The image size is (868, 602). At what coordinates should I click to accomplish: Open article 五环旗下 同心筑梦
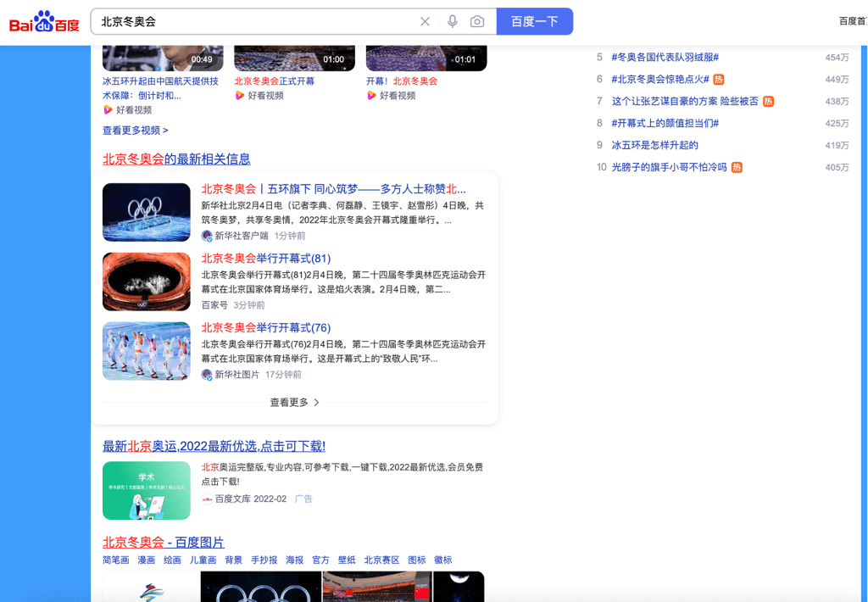[333, 189]
